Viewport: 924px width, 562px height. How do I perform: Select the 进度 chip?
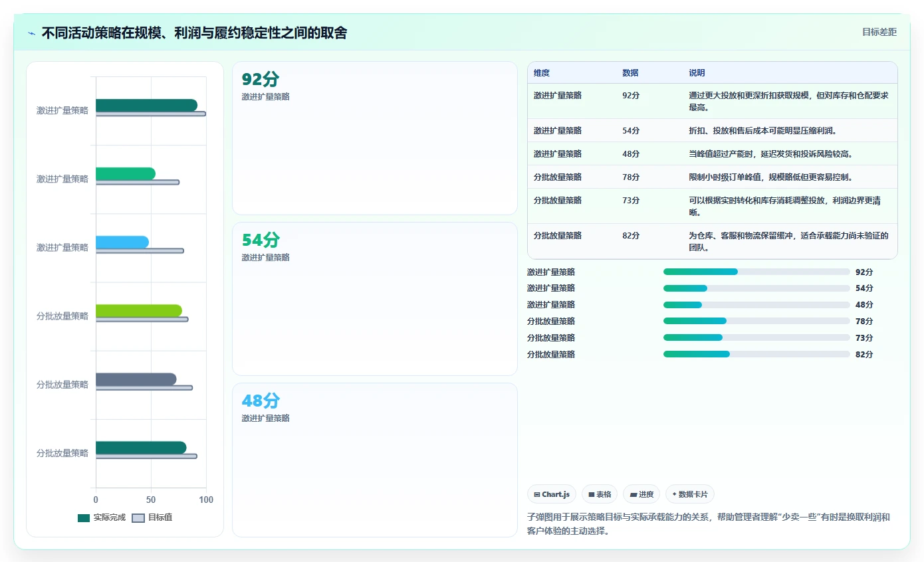pos(641,494)
